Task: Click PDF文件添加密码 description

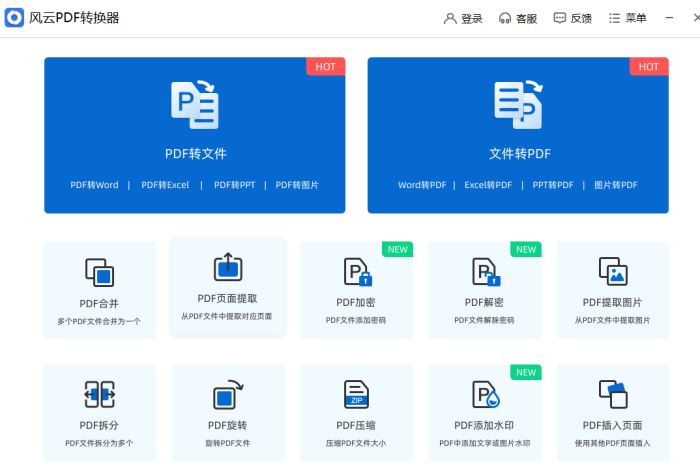Action: point(356,320)
